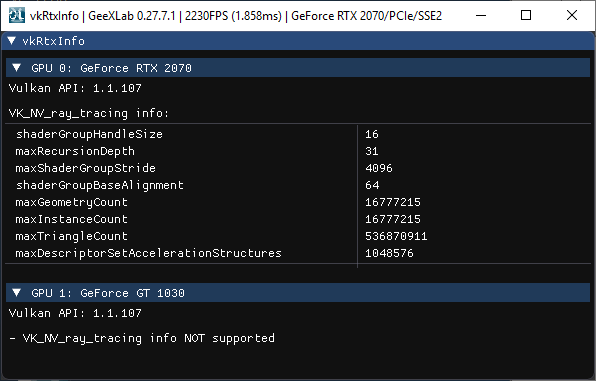Select the shaderGroupBaseAlignment label
The width and height of the screenshot is (596, 381).
coord(100,185)
